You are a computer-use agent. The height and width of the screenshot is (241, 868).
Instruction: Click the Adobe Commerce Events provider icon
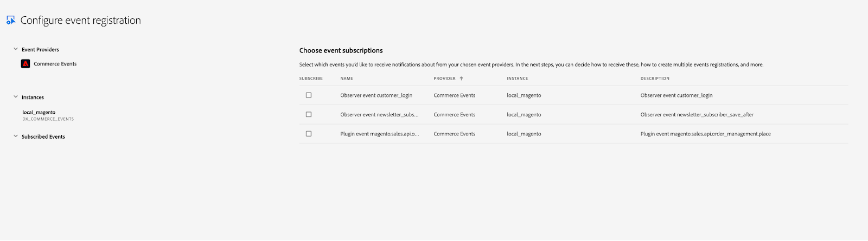coord(25,64)
